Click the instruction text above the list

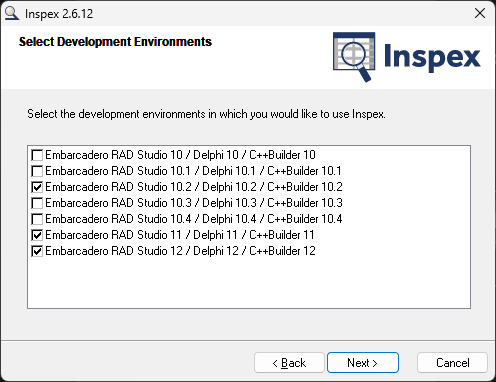click(x=206, y=114)
